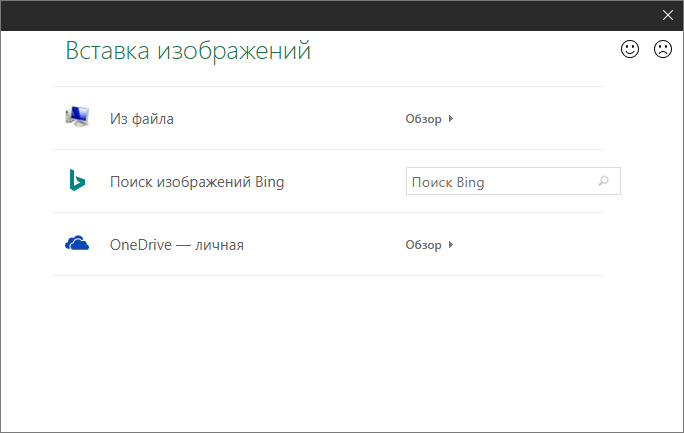Focus the Поиск Bing search field

(500, 182)
